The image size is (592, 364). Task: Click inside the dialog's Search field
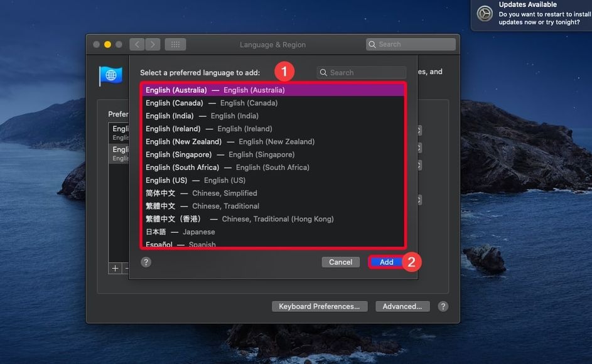tap(361, 72)
